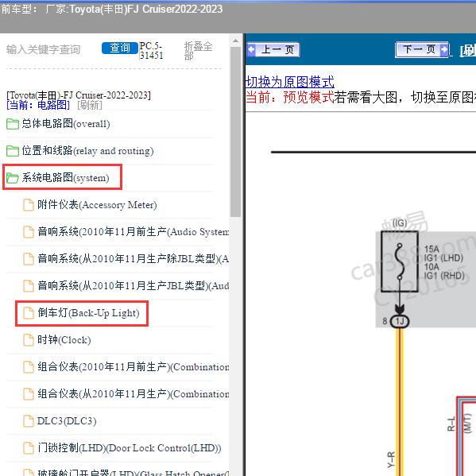Collapse the 系统电路图(system) folder
This screenshot has width=476, height=476.
pyautogui.click(x=65, y=177)
